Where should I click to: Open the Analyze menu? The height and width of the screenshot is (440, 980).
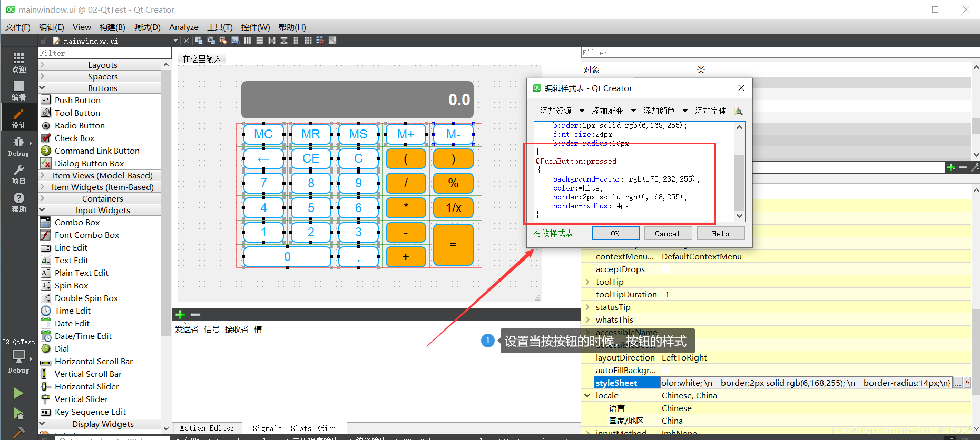184,27
